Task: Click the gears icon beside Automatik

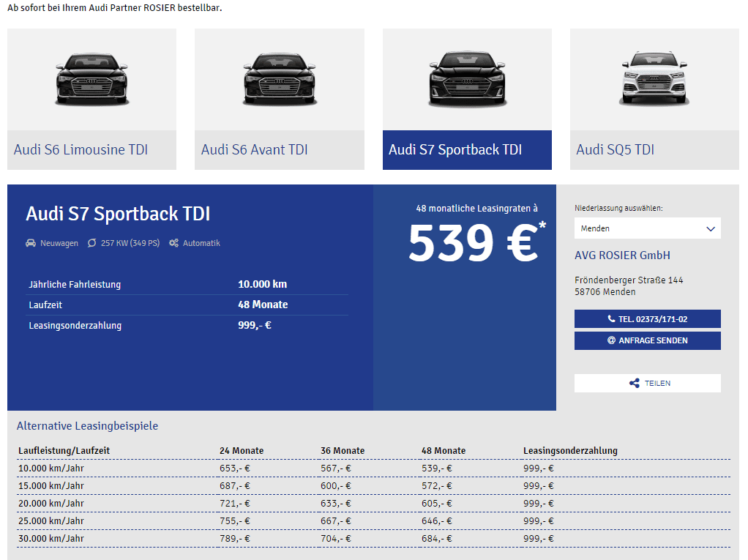Action: click(x=173, y=243)
